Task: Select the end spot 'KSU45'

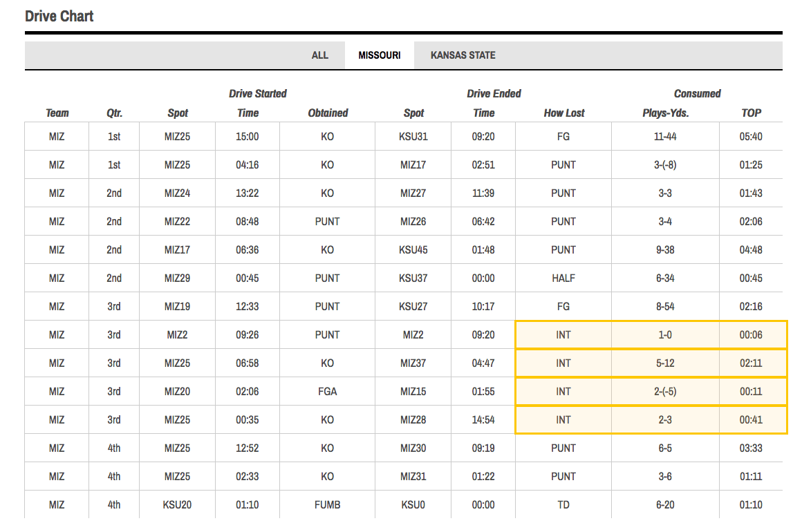Action: pyautogui.click(x=413, y=250)
